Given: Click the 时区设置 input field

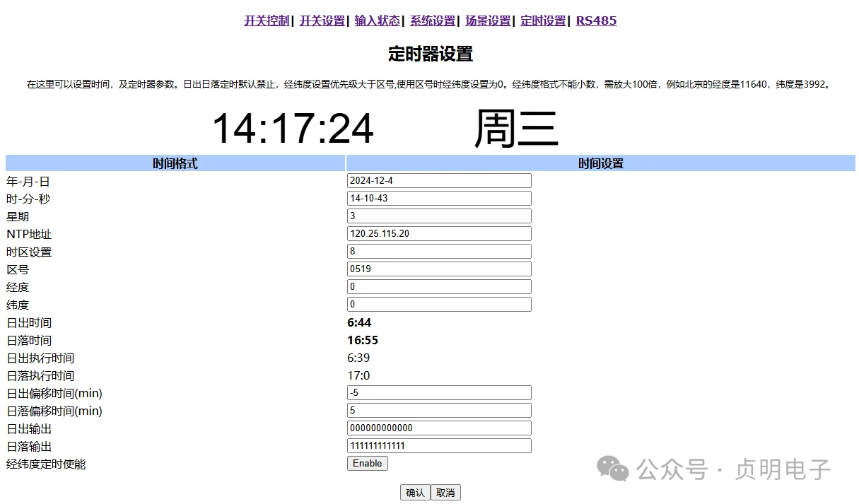Looking at the screenshot, I should [439, 251].
